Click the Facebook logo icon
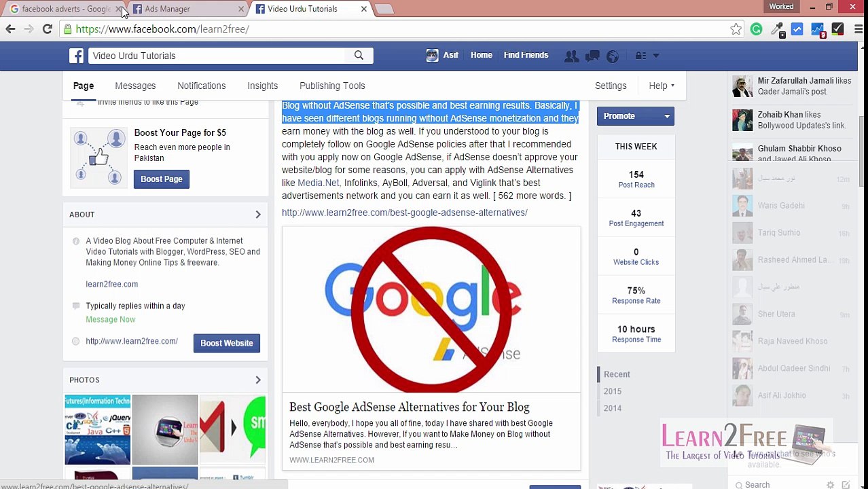The height and width of the screenshot is (489, 868). tap(76, 56)
